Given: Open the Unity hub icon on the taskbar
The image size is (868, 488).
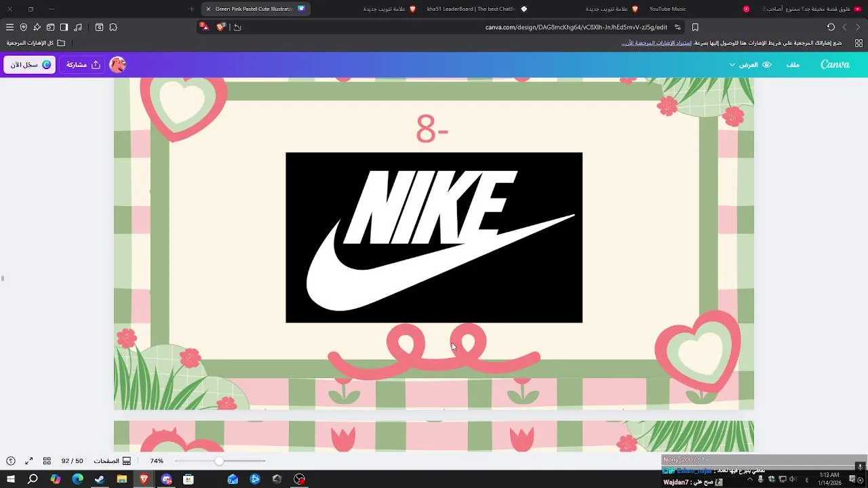Looking at the screenshot, I should pos(277,479).
